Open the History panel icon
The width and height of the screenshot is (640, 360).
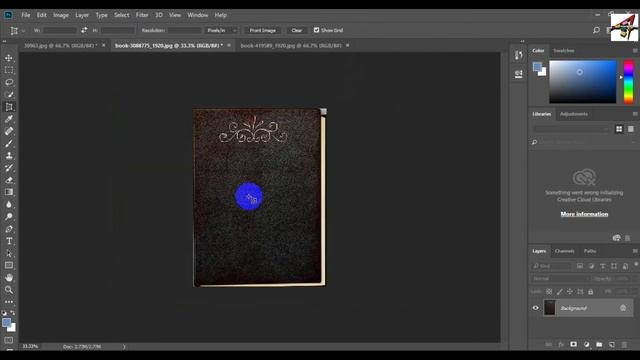pos(518,55)
